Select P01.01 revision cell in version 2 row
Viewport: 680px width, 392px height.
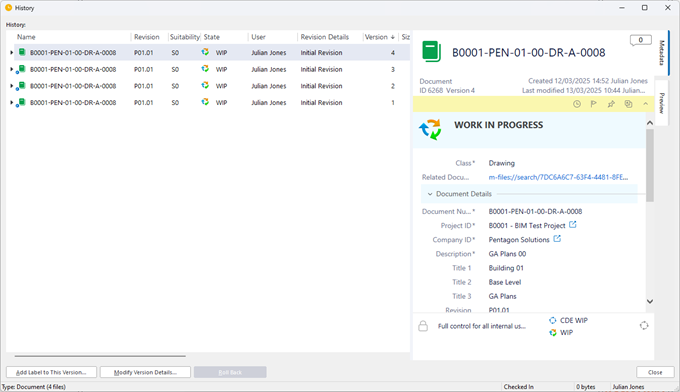(x=144, y=86)
